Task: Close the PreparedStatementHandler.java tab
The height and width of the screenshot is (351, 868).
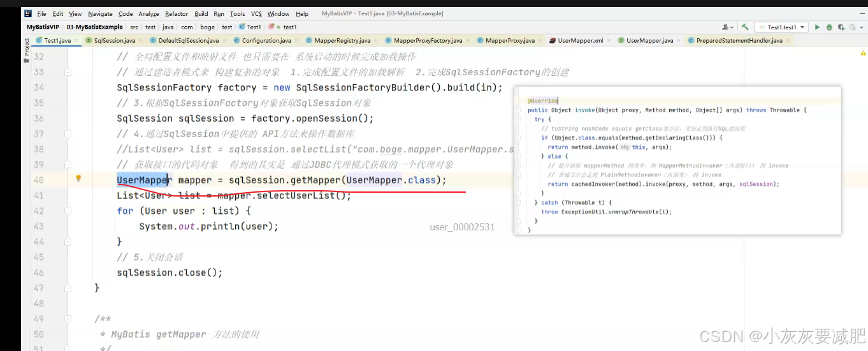Action: [x=788, y=41]
